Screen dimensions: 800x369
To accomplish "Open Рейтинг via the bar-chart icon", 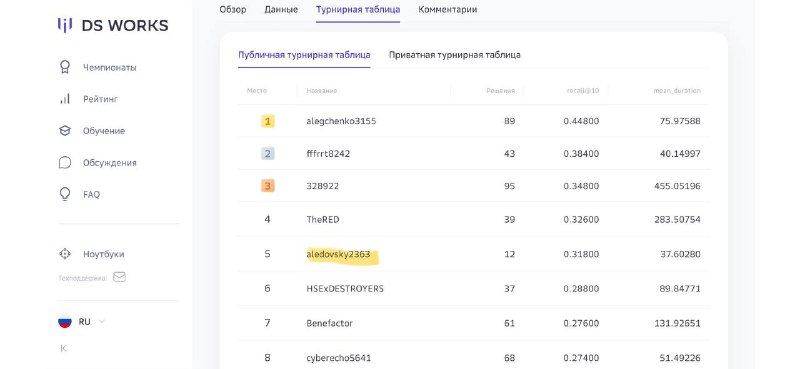I will (x=65, y=99).
